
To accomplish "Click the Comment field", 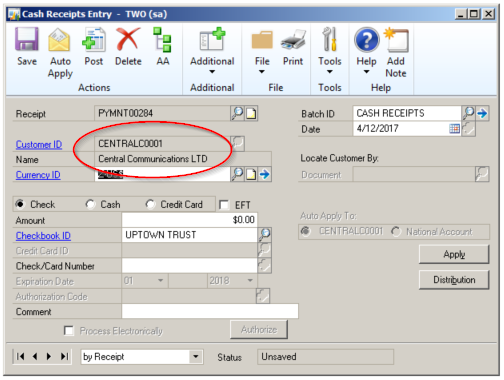I will [210, 311].
